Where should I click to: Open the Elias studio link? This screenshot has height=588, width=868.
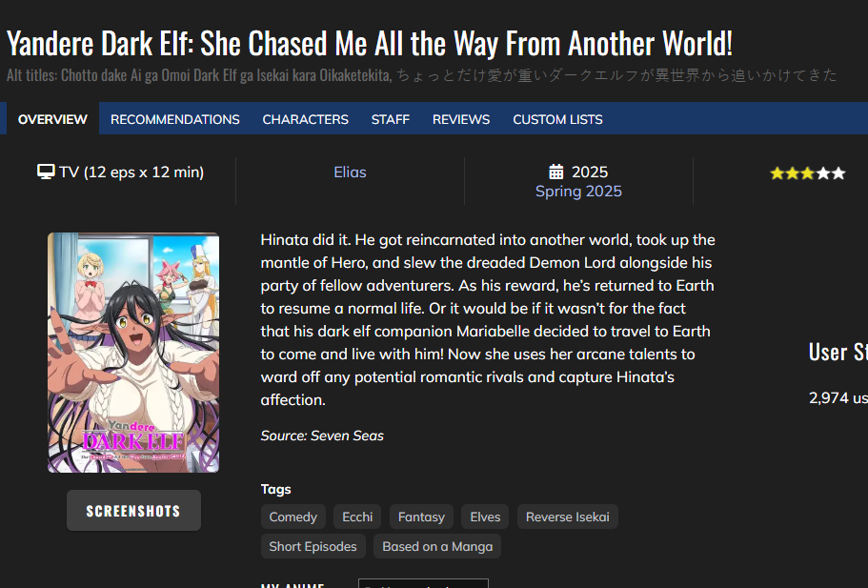coord(350,172)
